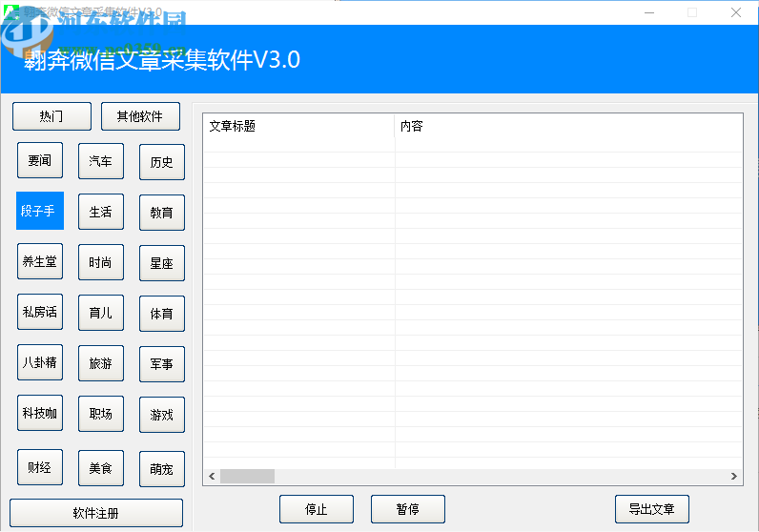Minimize the application window
The height and width of the screenshot is (532, 759).
coord(649,12)
